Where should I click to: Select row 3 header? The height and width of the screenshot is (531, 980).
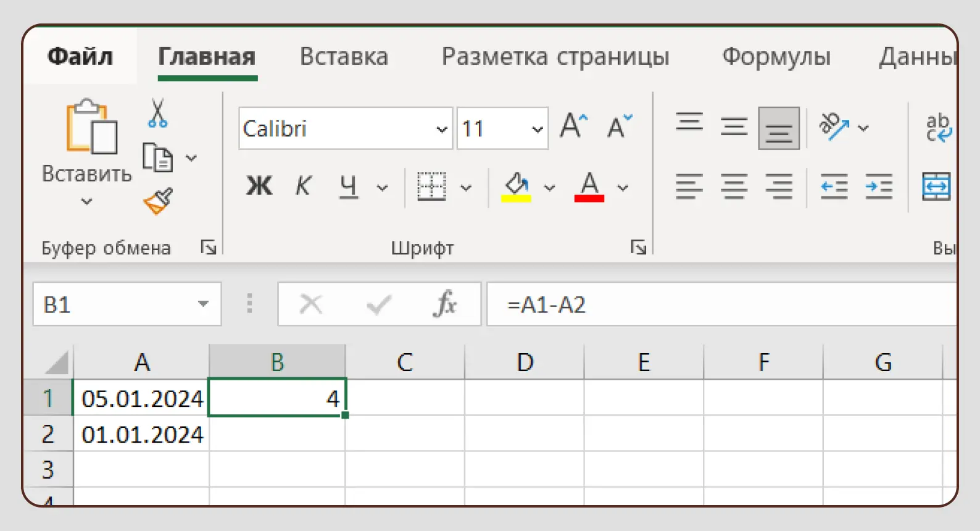point(48,470)
